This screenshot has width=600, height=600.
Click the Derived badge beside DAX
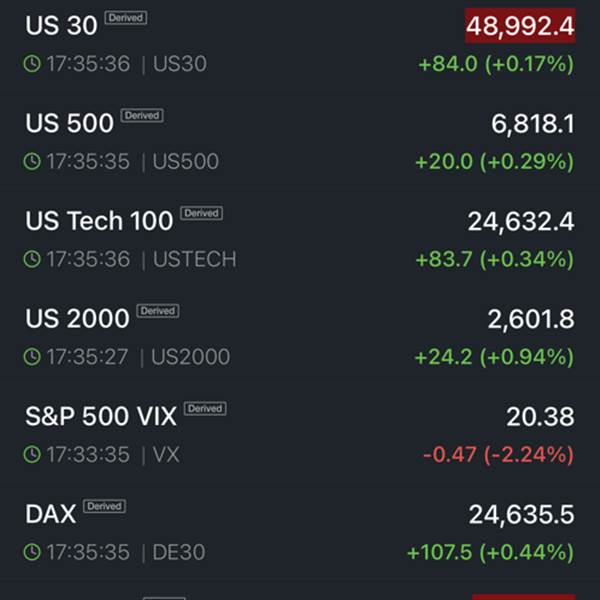pyautogui.click(x=104, y=506)
